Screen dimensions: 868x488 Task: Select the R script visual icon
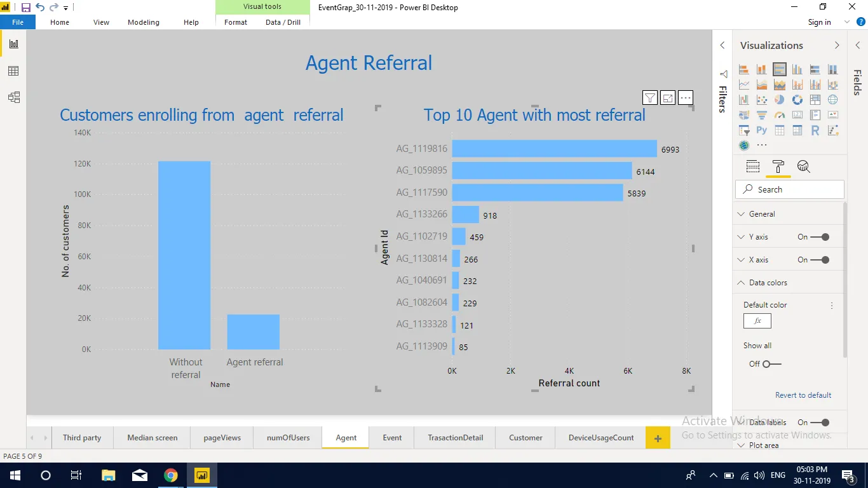click(815, 130)
